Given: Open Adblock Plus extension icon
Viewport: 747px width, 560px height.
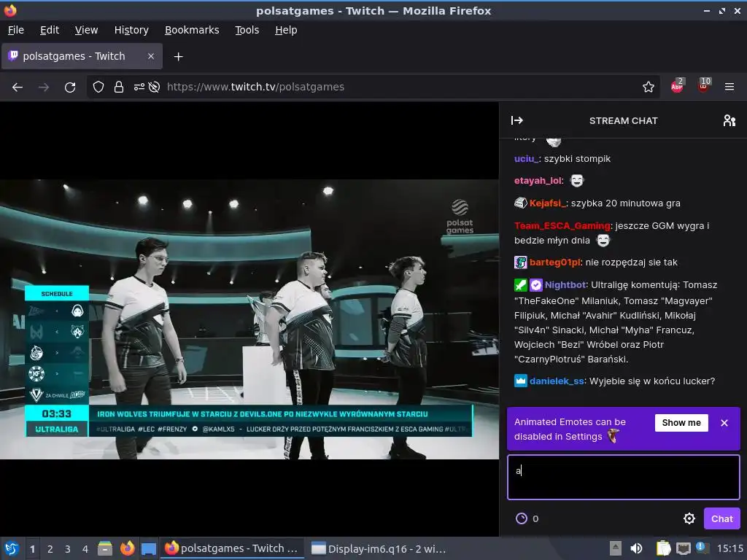Looking at the screenshot, I should pos(677,86).
